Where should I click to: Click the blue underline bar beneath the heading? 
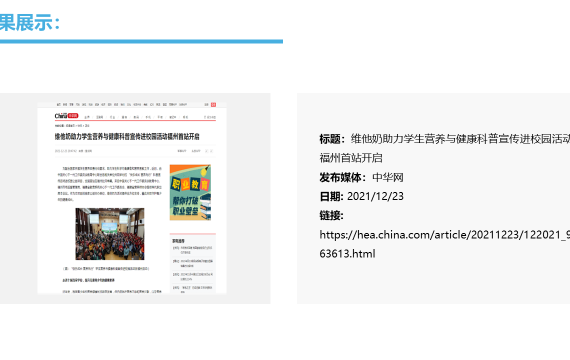(x=141, y=41)
